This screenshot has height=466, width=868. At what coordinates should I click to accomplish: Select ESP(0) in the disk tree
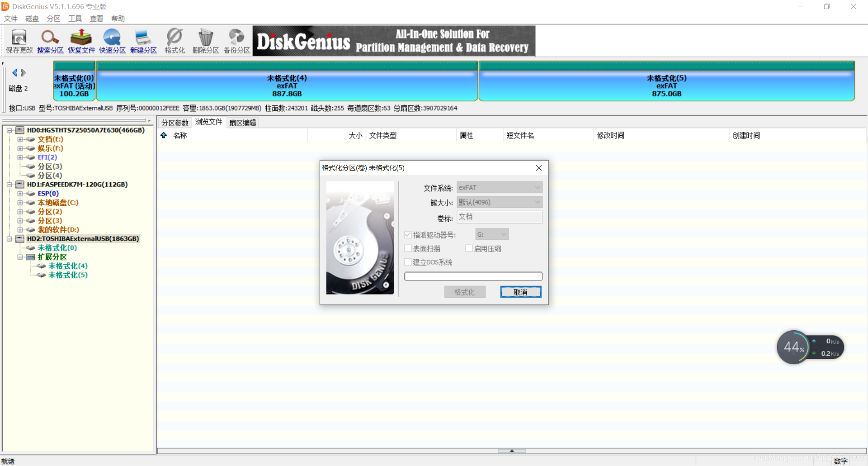tap(48, 194)
